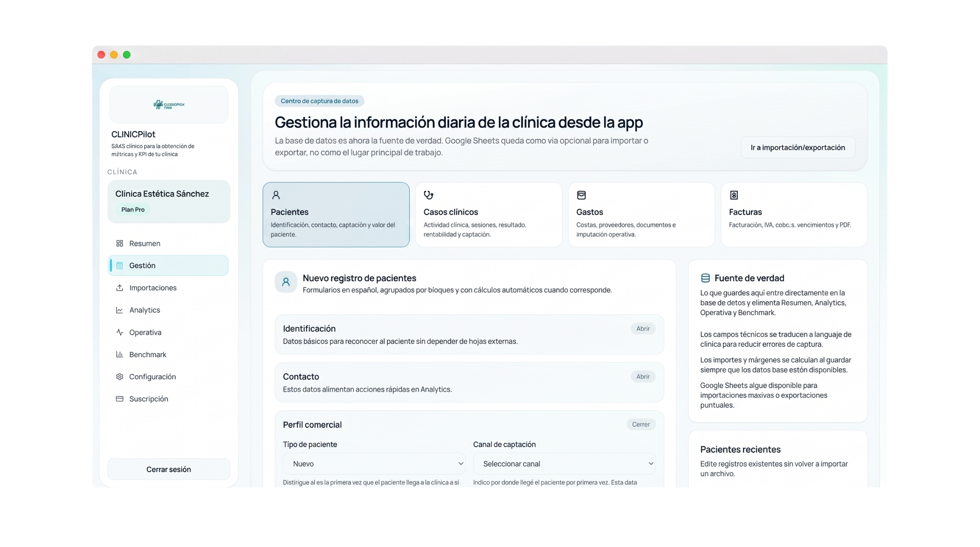
Task: Open Configuración settings
Action: pos(168,377)
